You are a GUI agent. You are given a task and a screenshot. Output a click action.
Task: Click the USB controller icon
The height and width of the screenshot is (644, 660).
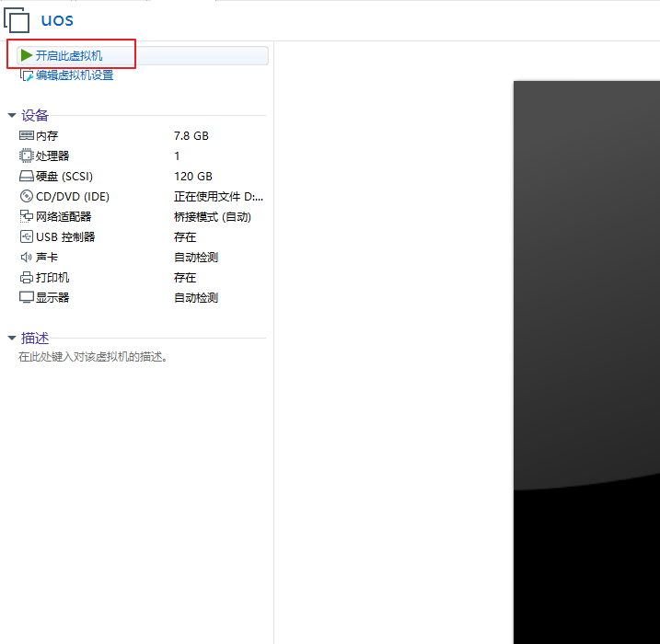click(27, 236)
